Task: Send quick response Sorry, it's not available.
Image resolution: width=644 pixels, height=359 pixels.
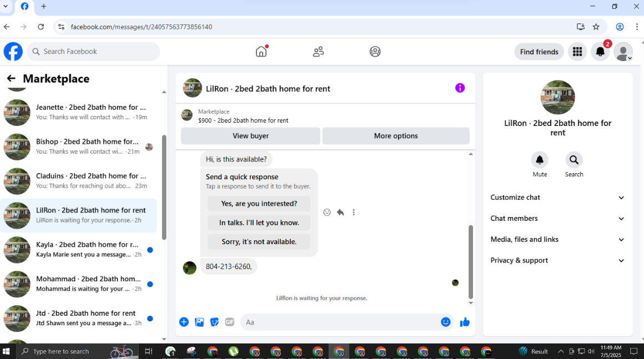Action: coord(259,242)
